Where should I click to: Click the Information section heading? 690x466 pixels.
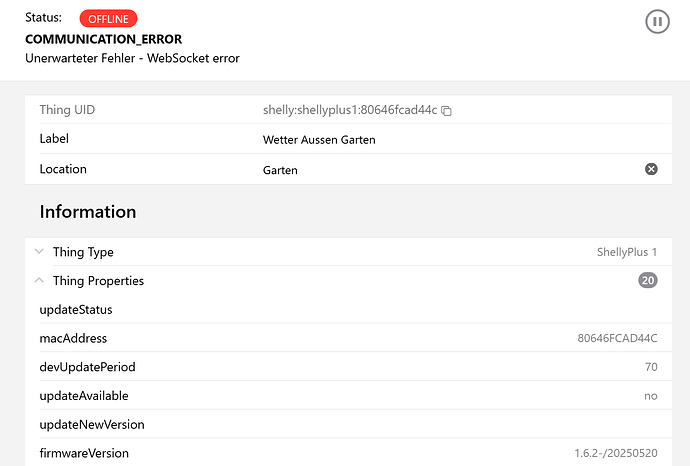(x=88, y=212)
